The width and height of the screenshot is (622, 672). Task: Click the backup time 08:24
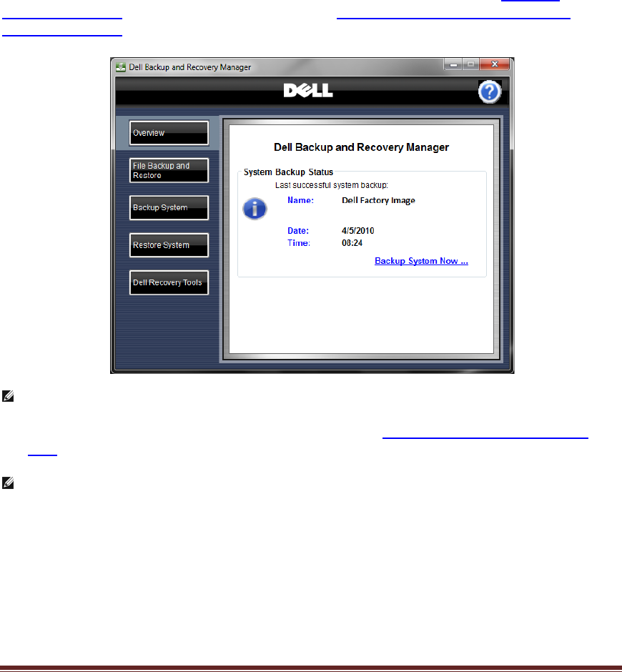pos(352,243)
